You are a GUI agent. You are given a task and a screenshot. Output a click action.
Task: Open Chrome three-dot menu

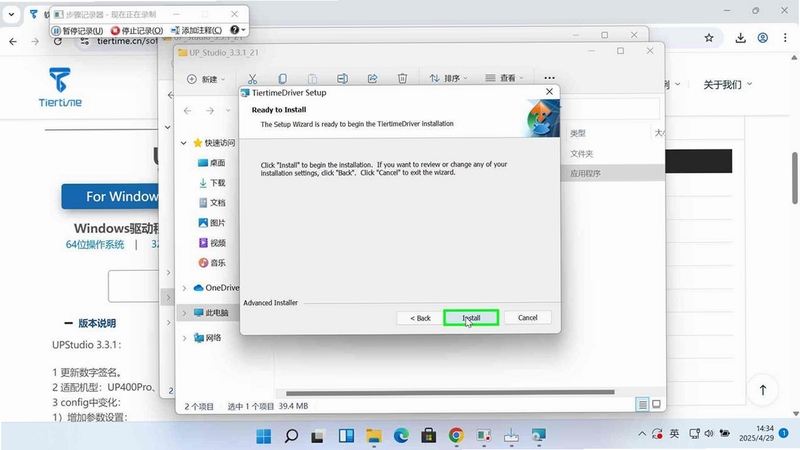coord(785,38)
